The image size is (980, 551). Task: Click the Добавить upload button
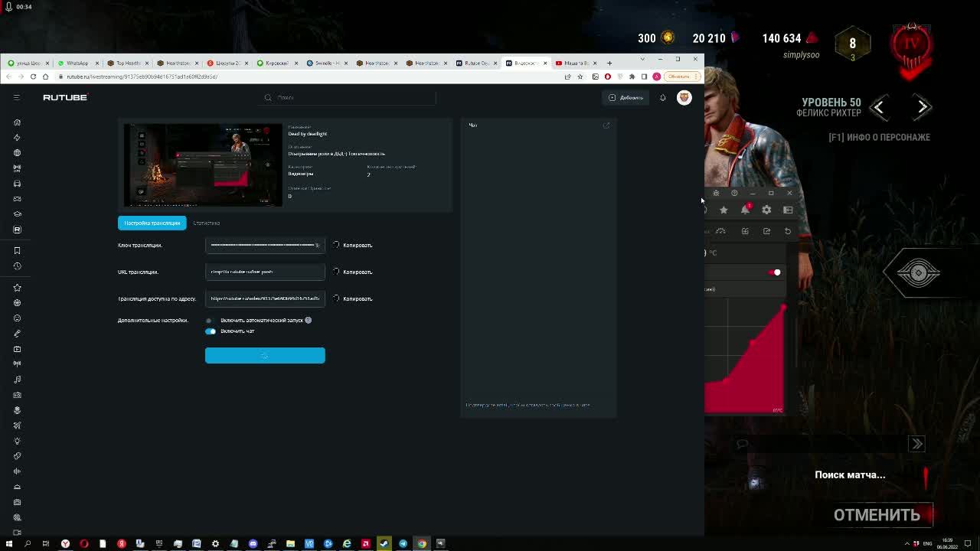coord(626,97)
